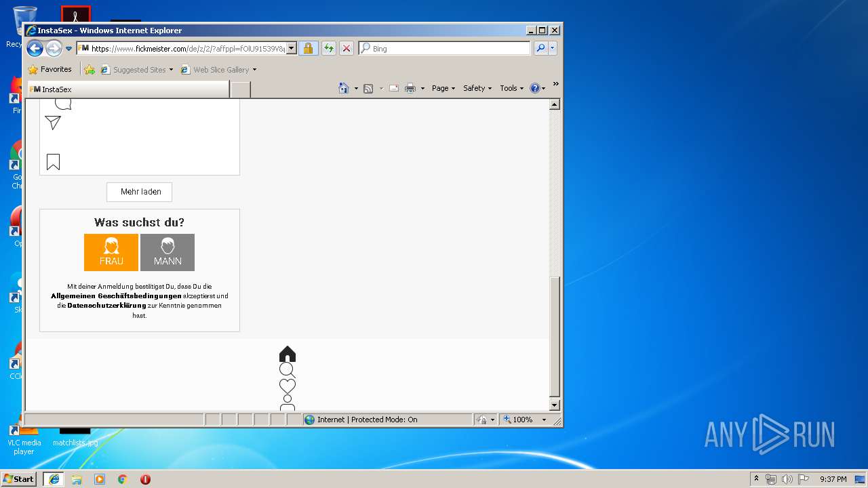Image resolution: width=868 pixels, height=488 pixels.
Task: Click the RSS feeds icon
Action: (368, 88)
